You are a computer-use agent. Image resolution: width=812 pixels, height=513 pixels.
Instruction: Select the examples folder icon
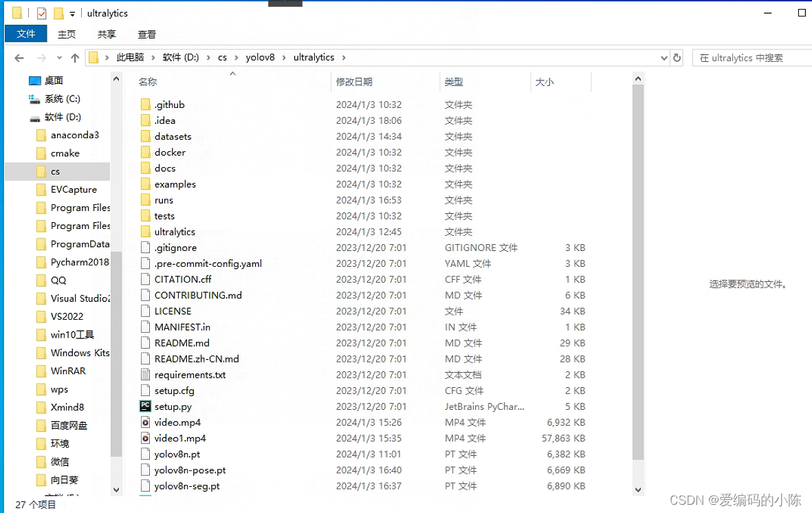click(x=146, y=184)
